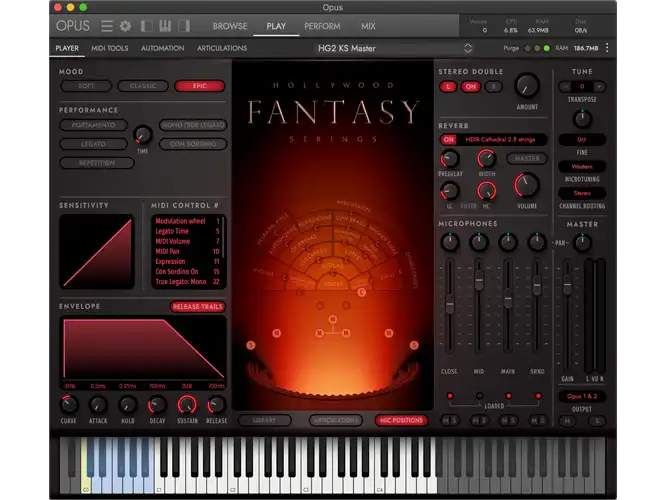
Task: Click the envelope Attack knob
Action: click(98, 405)
